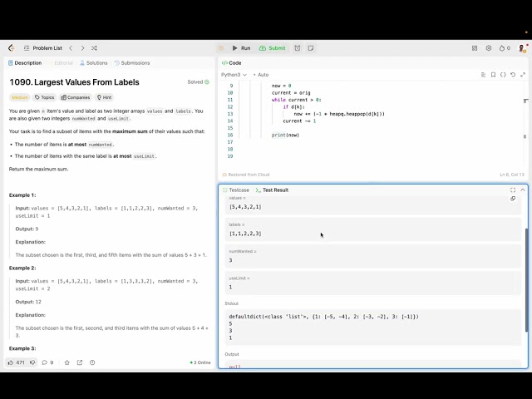This screenshot has height=399, width=532.
Task: Run the code
Action: [241, 48]
